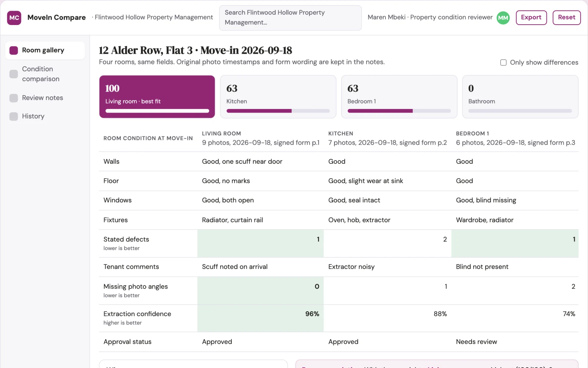Viewport: 588px width, 368px height.
Task: Click the Review notes sidebar icon
Action: point(14,98)
